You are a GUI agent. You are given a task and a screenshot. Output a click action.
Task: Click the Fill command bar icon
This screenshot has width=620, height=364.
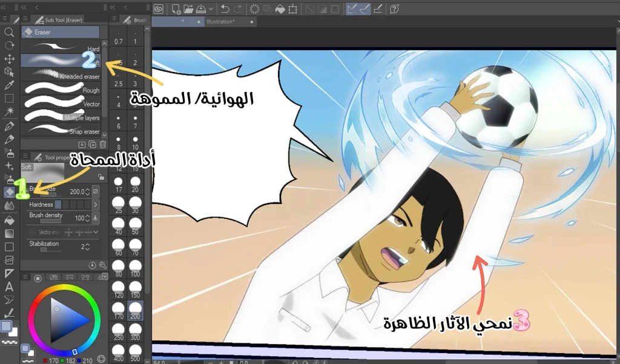[x=280, y=8]
